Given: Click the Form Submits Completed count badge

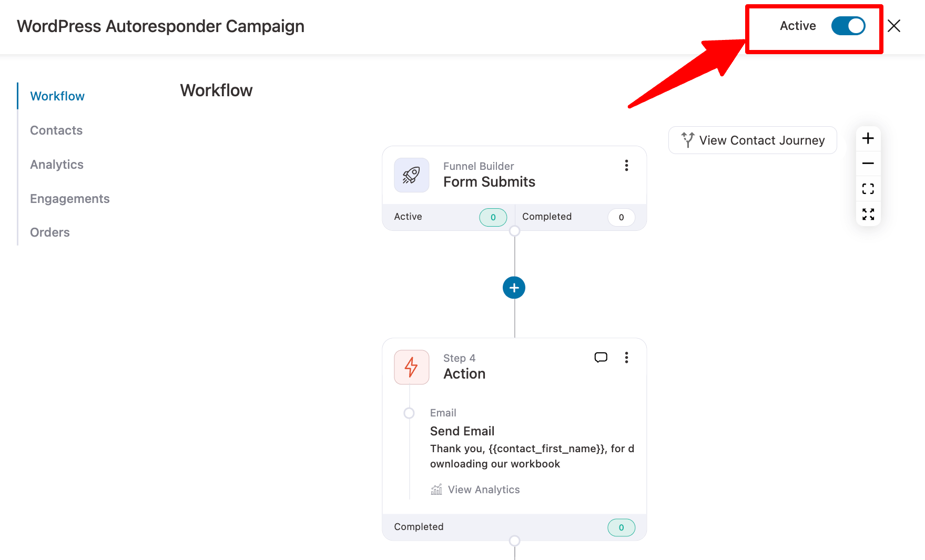Looking at the screenshot, I should (621, 217).
